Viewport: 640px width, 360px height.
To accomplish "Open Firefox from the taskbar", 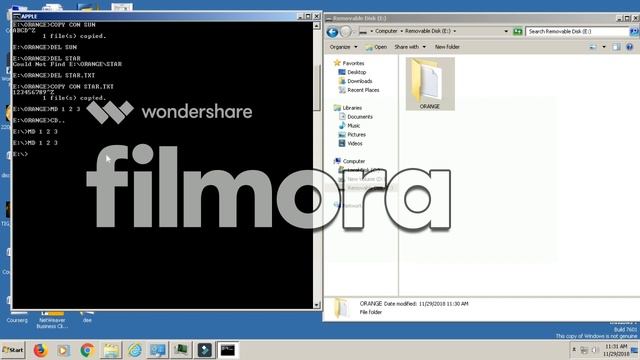I will (40, 350).
